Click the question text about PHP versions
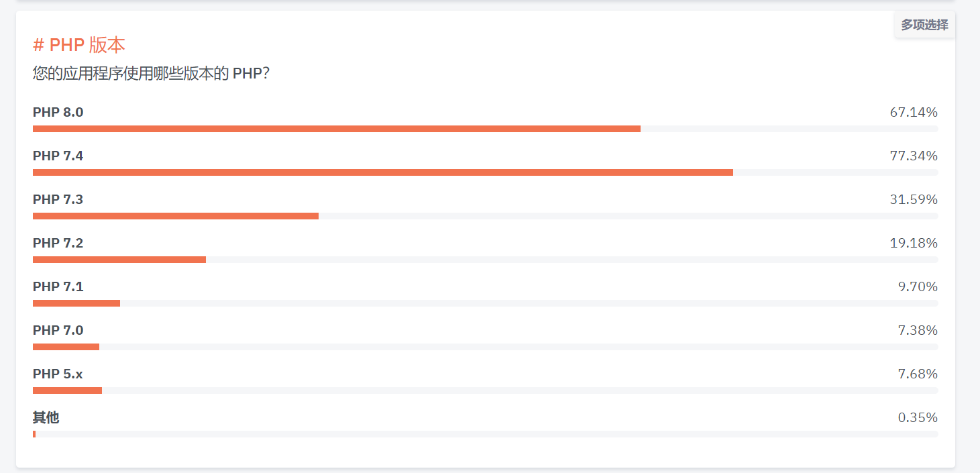Viewport: 980px width, 473px height. [x=151, y=73]
